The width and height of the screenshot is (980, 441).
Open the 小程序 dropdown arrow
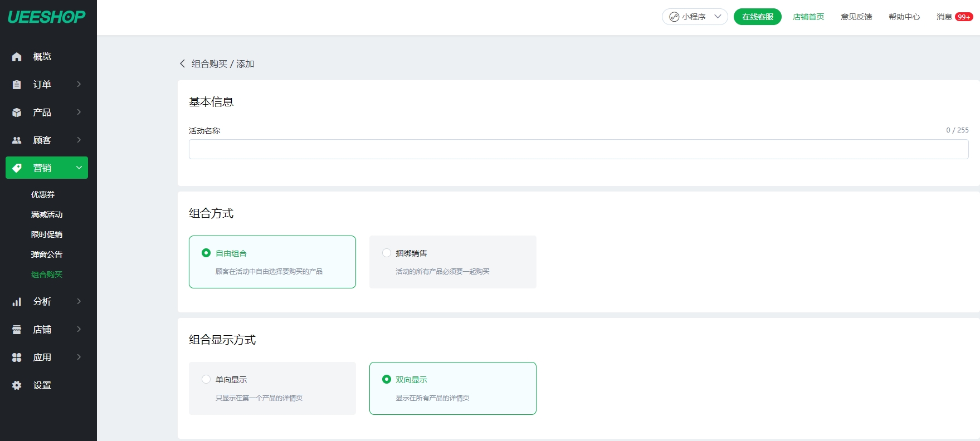(x=718, y=17)
